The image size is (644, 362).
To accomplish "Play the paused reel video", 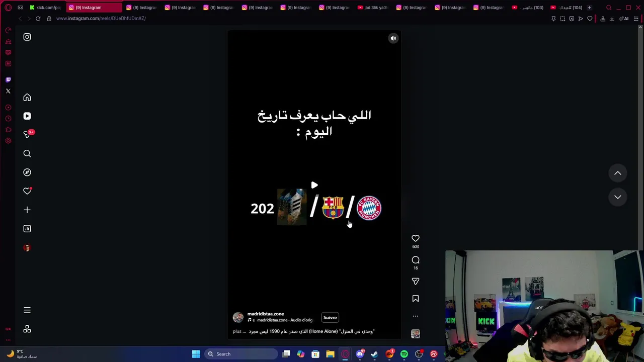I will tap(314, 186).
